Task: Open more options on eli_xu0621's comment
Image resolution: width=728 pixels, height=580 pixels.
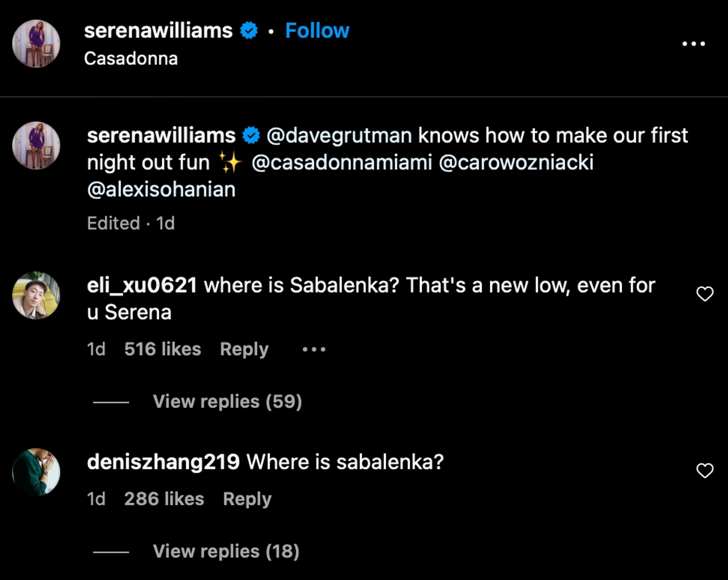Action: pos(314,350)
